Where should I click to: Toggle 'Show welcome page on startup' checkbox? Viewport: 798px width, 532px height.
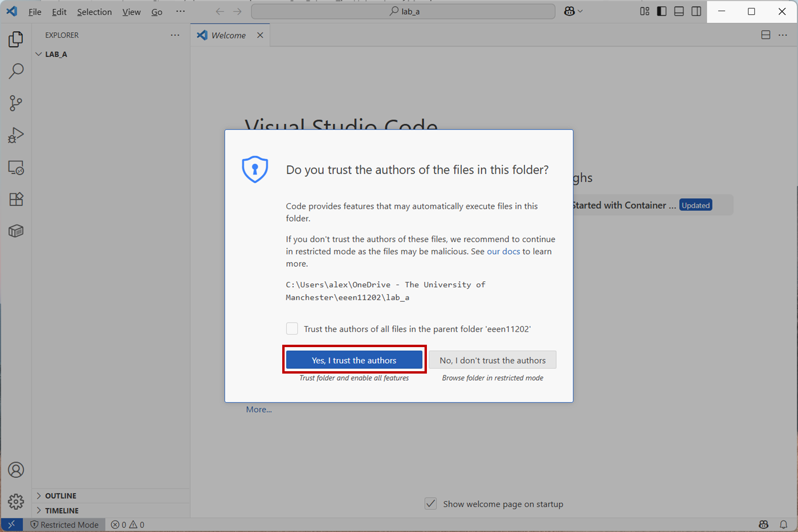[x=431, y=504]
